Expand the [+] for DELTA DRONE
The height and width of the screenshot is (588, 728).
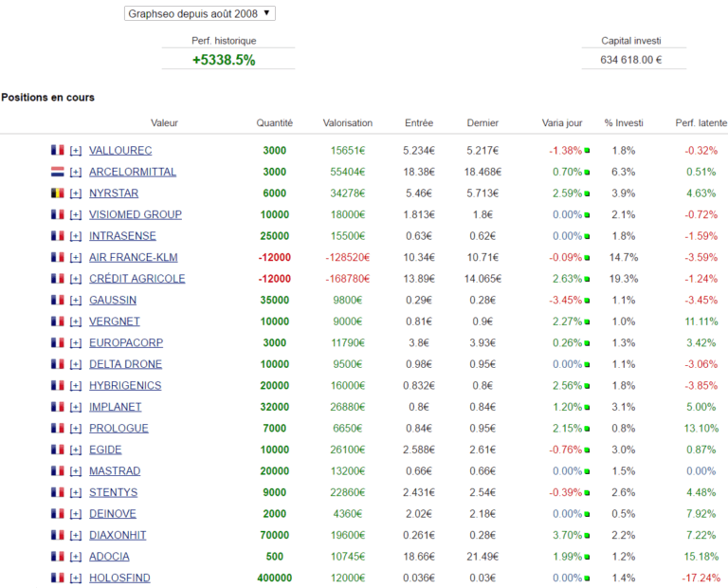point(76,364)
